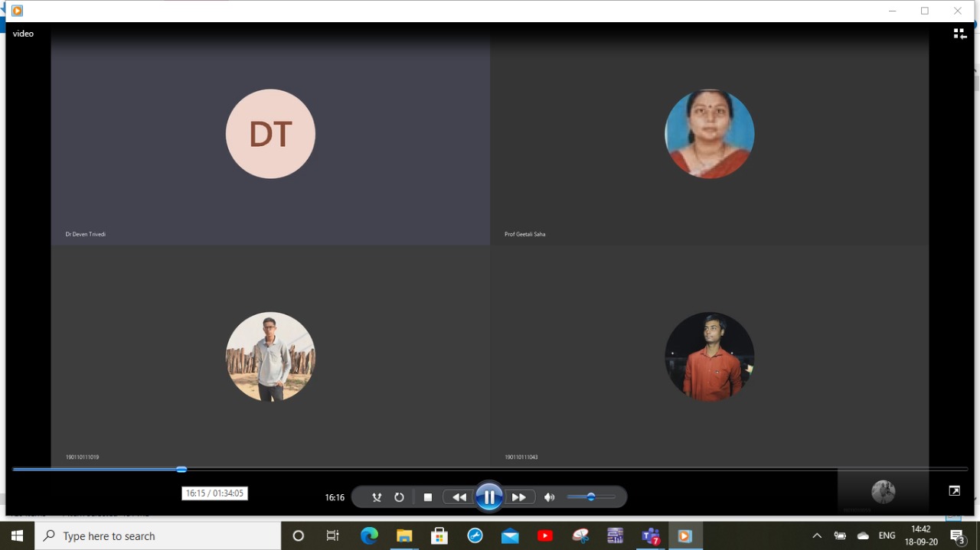Enter full screen with bottom-right icon
The width and height of the screenshot is (980, 550).
point(954,491)
